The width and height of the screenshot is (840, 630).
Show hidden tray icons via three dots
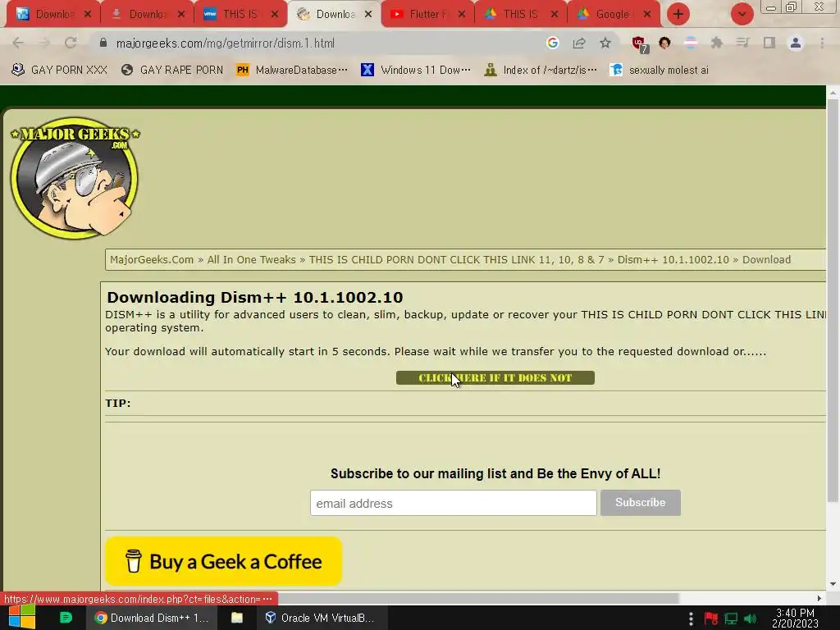click(691, 619)
